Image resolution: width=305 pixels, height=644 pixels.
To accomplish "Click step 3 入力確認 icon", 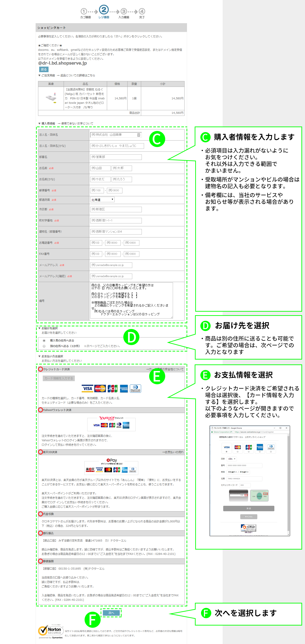I will click(x=124, y=11).
